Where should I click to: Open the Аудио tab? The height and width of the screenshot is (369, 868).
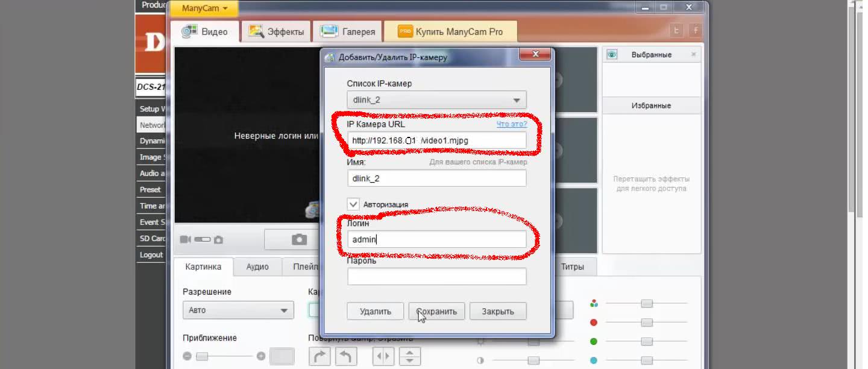pos(257,266)
